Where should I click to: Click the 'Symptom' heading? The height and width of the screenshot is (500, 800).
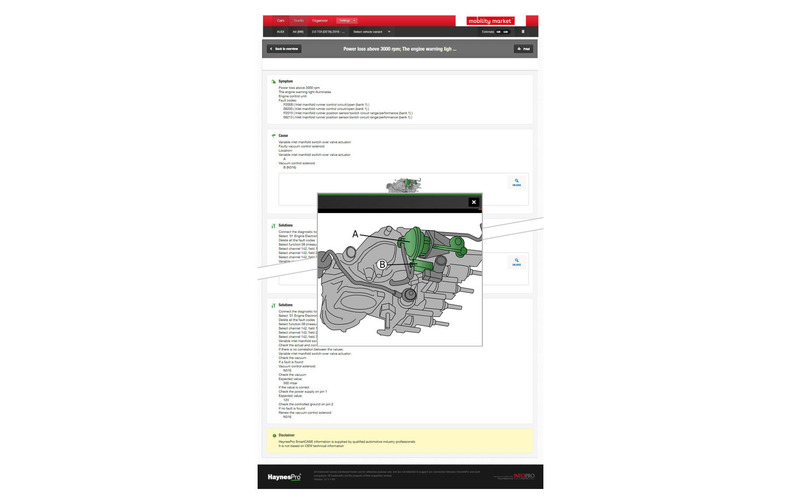point(286,81)
